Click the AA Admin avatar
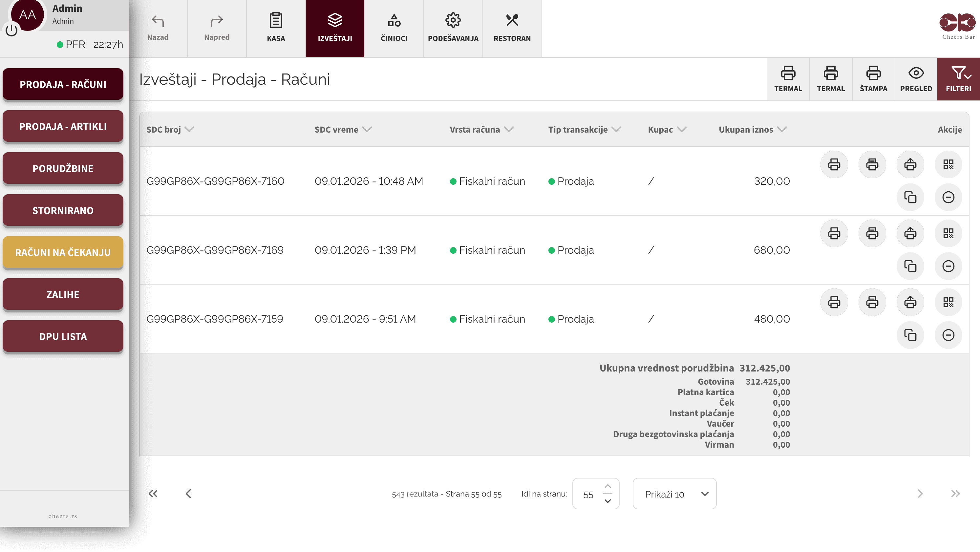 point(27,14)
